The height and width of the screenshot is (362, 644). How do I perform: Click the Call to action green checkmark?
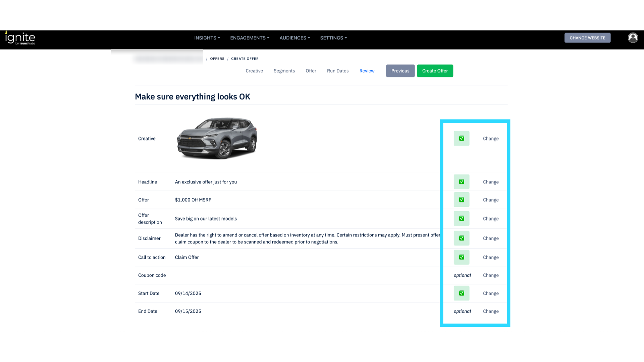click(x=462, y=257)
